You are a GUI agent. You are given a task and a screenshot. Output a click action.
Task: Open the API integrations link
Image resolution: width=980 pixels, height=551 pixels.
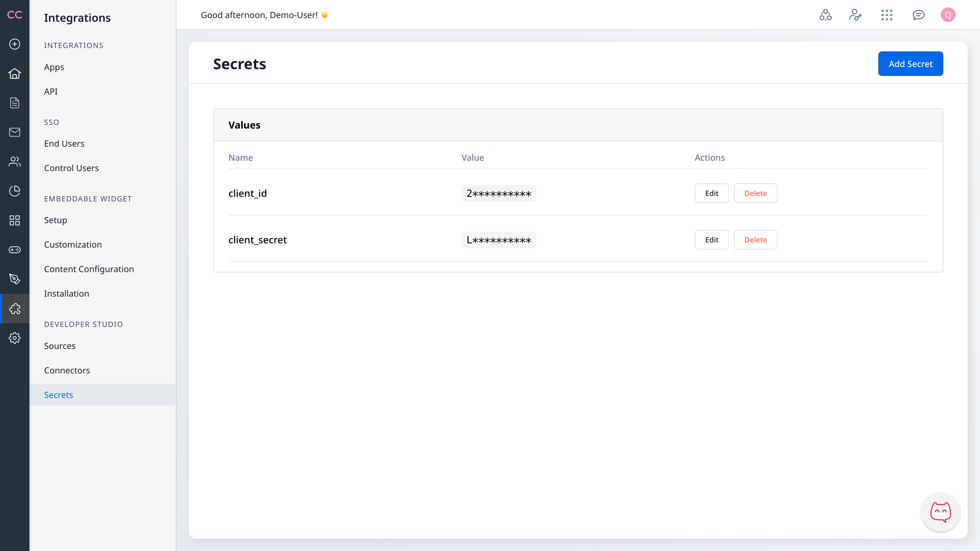51,91
